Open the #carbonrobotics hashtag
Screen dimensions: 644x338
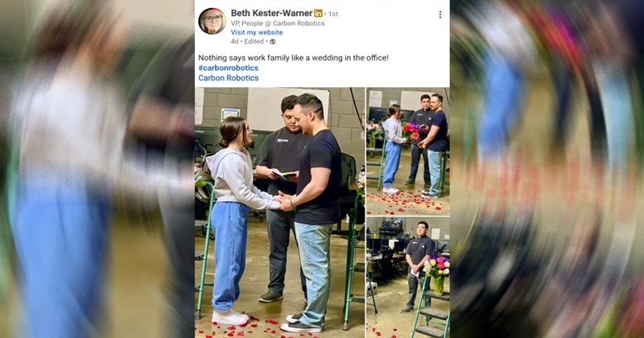click(229, 68)
